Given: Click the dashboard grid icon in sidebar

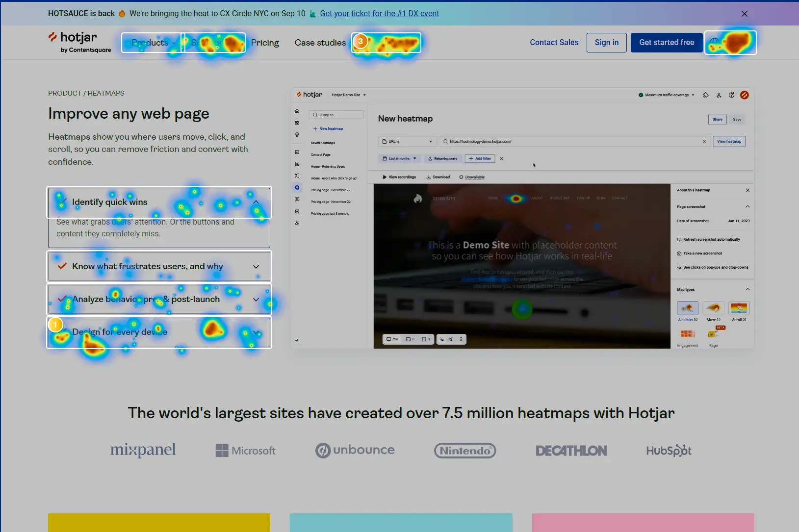Looking at the screenshot, I should pos(297,123).
